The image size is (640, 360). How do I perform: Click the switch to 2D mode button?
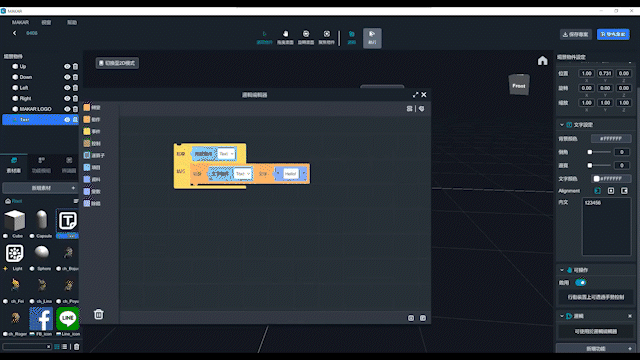pos(117,63)
